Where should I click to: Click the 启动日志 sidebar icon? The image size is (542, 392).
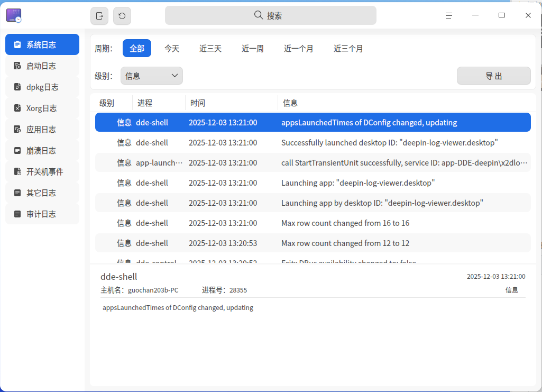[17, 66]
